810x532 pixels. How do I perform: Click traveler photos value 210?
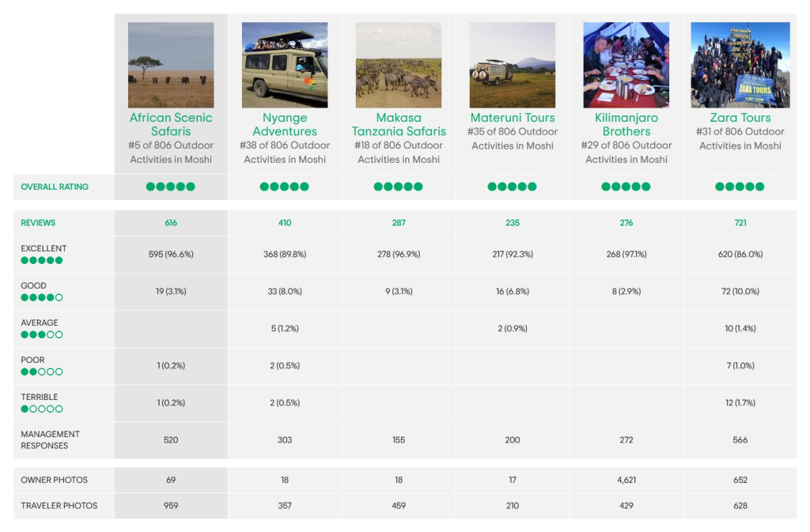[x=513, y=506]
